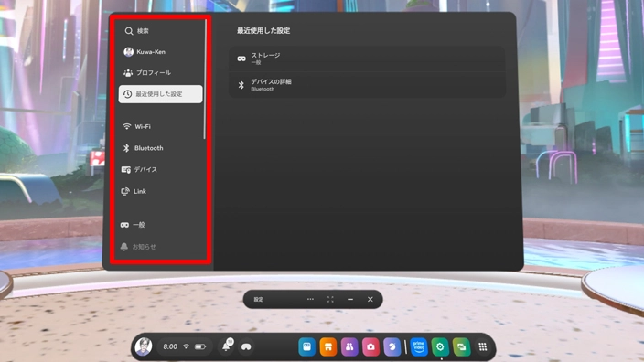Viewport: 644px width, 362px height.
Task: Open 一般 settings category
Action: (161, 225)
